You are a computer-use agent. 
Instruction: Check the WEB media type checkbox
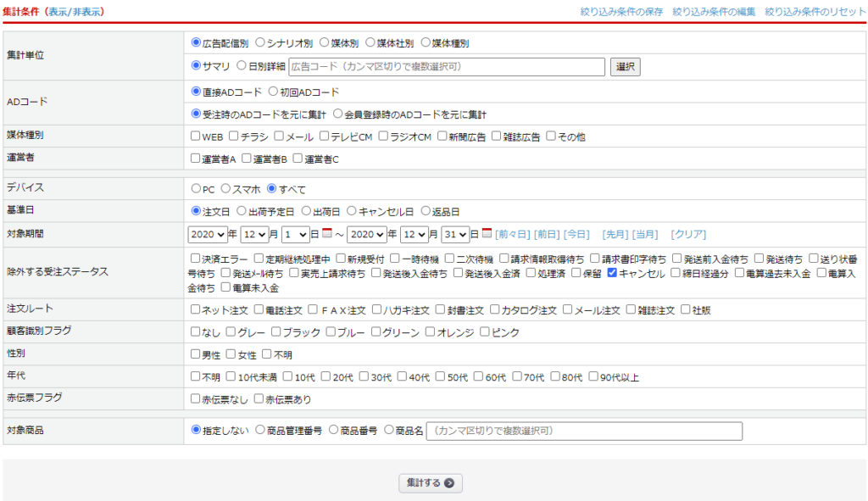pyautogui.click(x=196, y=136)
